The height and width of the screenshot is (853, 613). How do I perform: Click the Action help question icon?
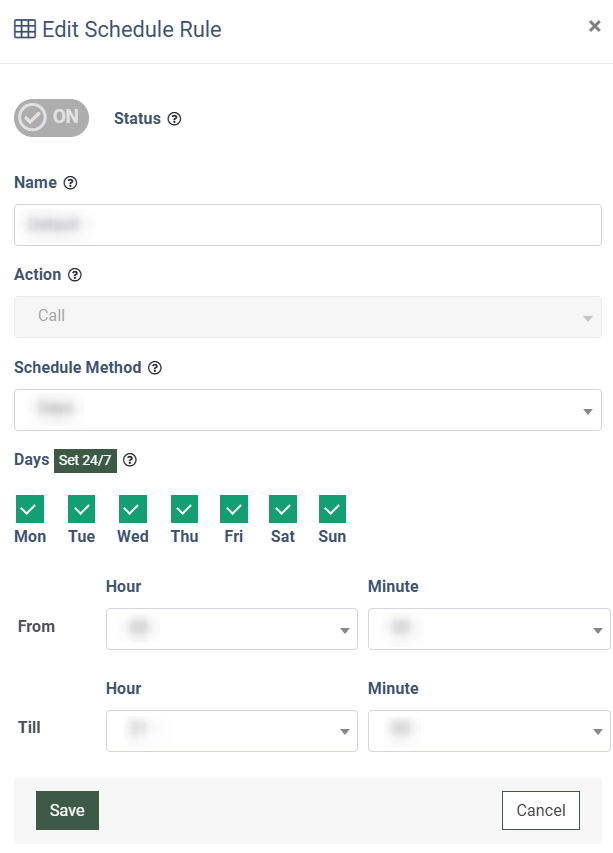point(75,275)
